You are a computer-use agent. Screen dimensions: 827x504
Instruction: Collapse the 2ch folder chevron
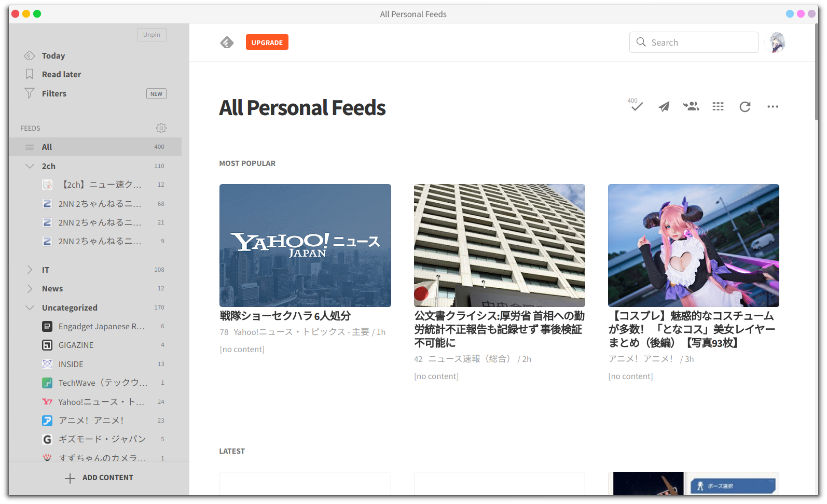click(30, 166)
